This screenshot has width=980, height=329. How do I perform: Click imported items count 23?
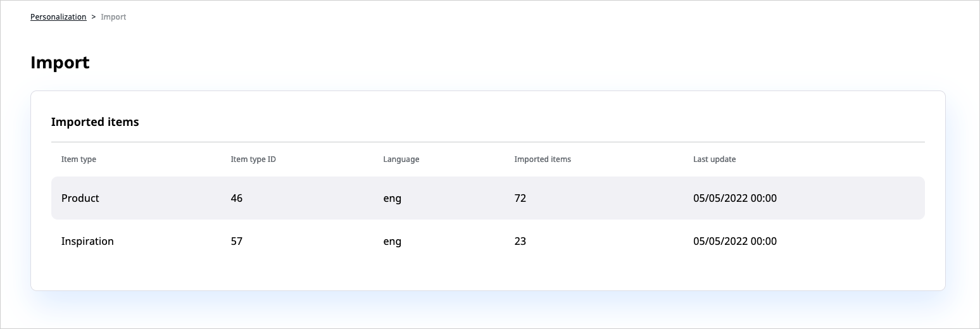coord(520,241)
